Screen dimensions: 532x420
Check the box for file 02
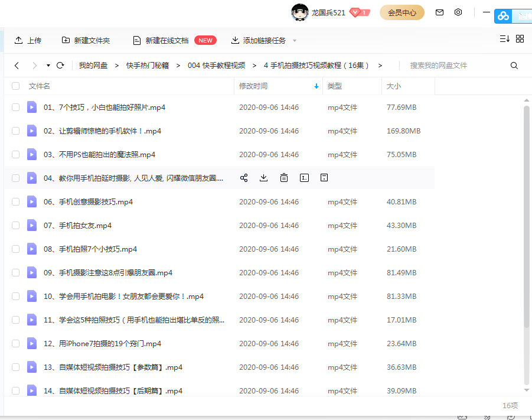point(15,131)
